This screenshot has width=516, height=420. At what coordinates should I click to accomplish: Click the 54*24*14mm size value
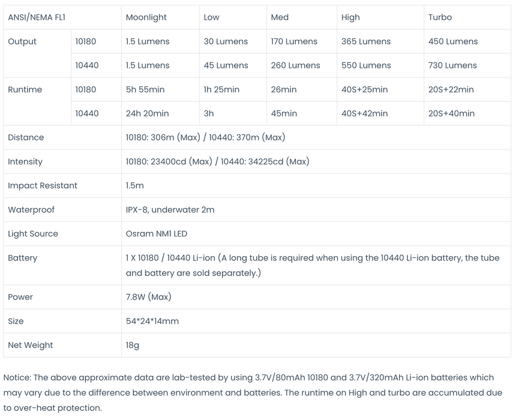152,321
